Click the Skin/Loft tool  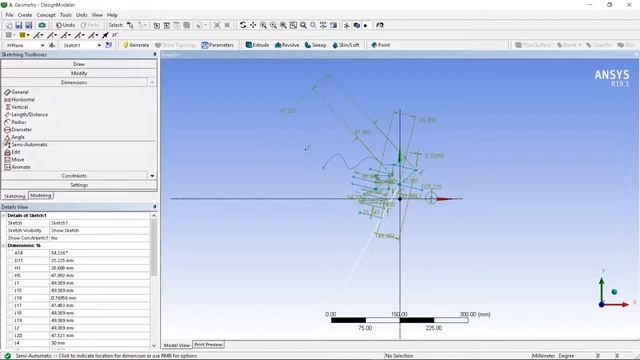pos(346,45)
